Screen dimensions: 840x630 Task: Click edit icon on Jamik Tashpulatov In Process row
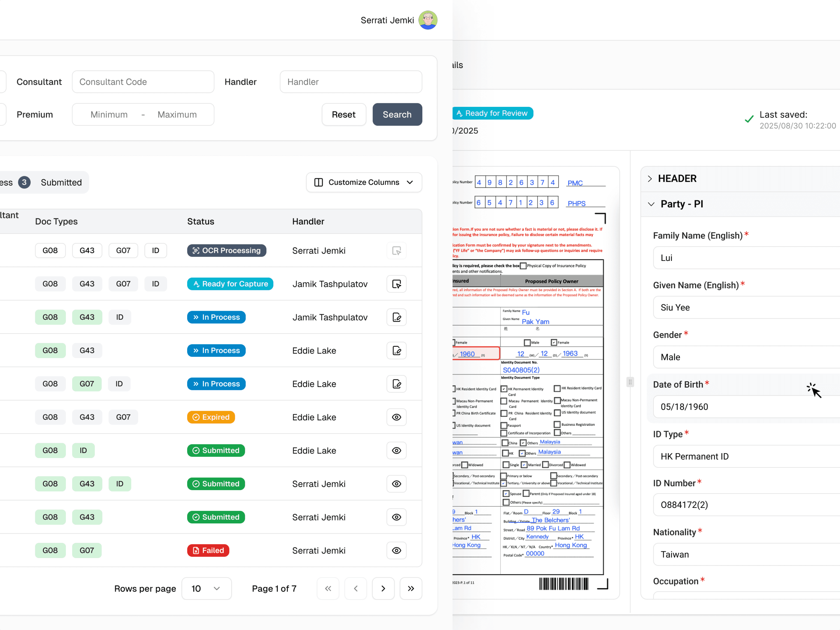tap(396, 317)
